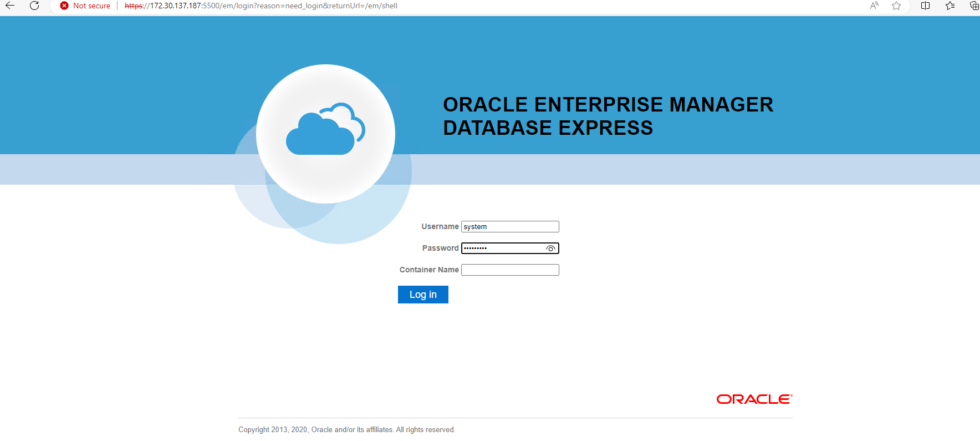Viewport: 980px width, 441px height.
Task: Open the favorites list icon
Action: [950, 6]
